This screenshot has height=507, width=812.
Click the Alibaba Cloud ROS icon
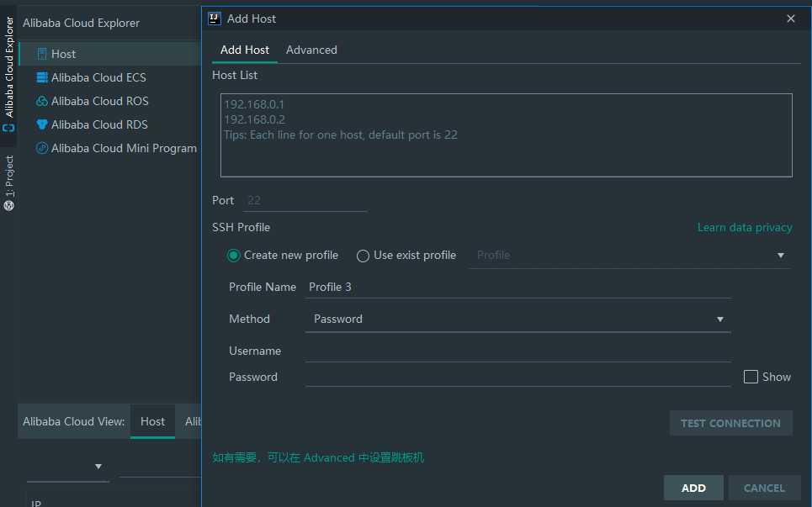point(42,101)
